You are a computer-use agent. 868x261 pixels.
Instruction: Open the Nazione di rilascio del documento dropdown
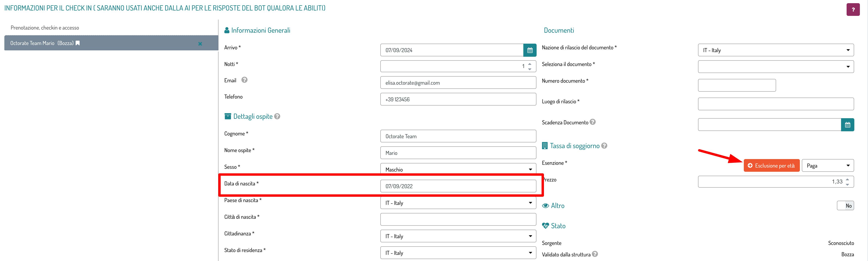coord(776,50)
